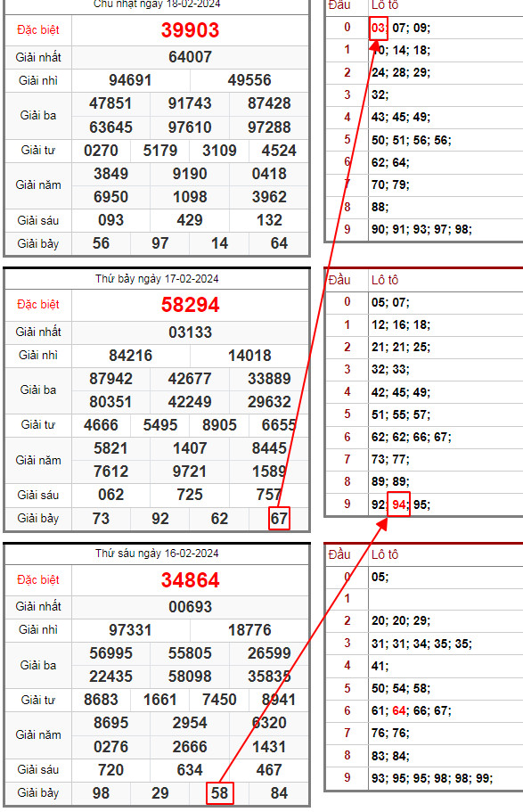Click the first prize number 03133

(x=190, y=332)
